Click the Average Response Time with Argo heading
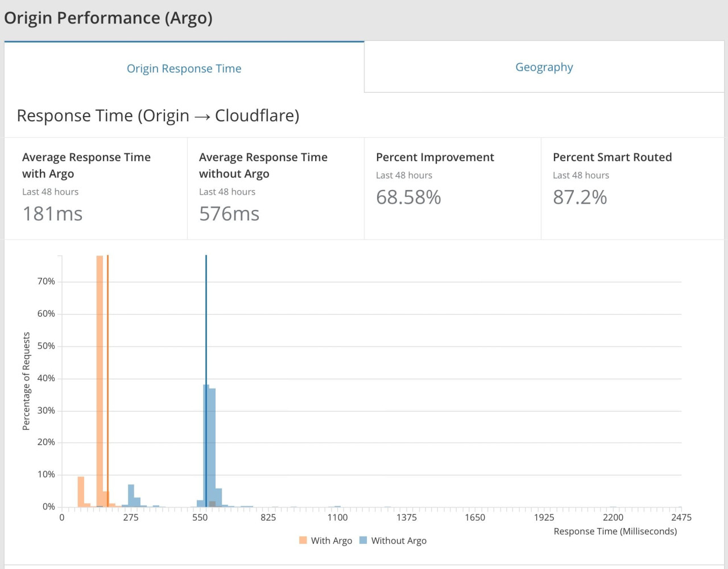728x569 pixels. tap(86, 165)
